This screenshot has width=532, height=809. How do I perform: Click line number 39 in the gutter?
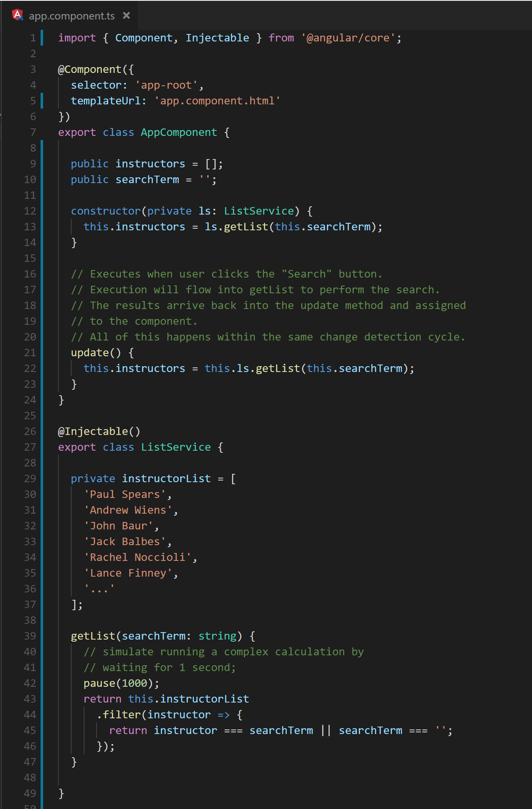click(30, 636)
